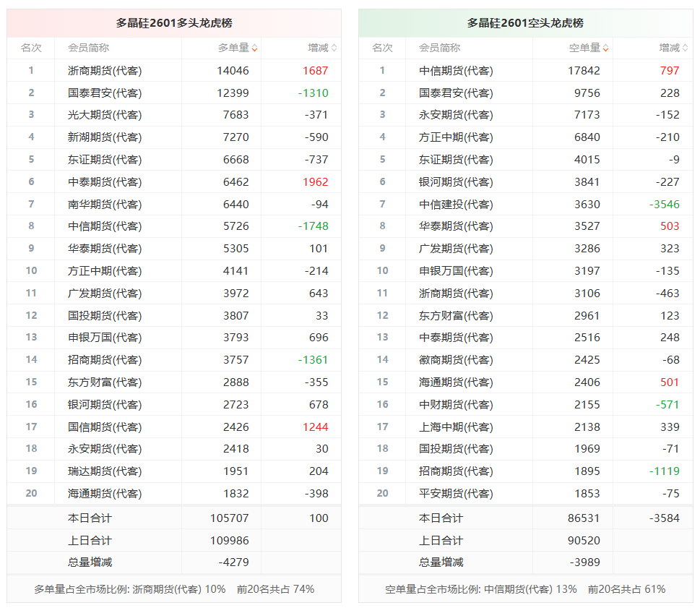
Task: Select 徽商期货(代客) row name
Action: [456, 359]
